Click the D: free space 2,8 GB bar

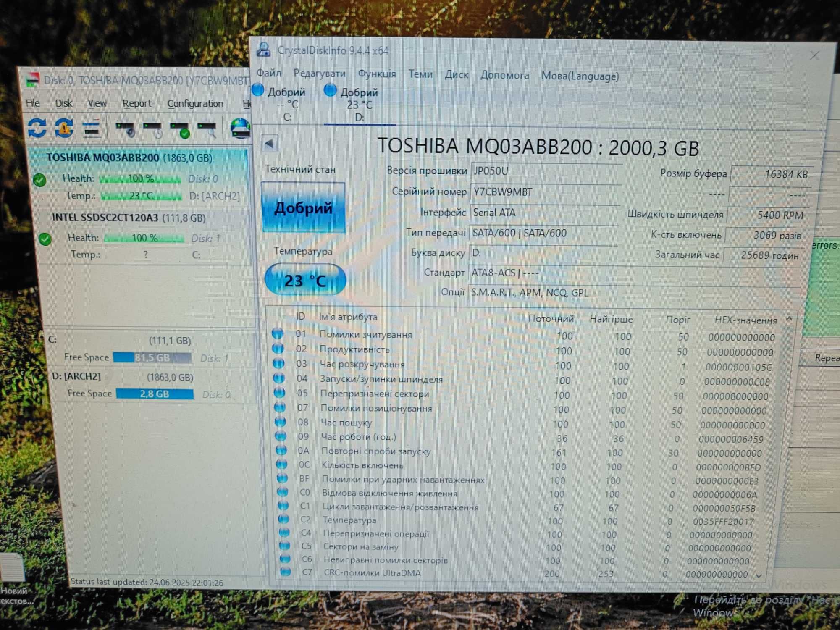(155, 394)
